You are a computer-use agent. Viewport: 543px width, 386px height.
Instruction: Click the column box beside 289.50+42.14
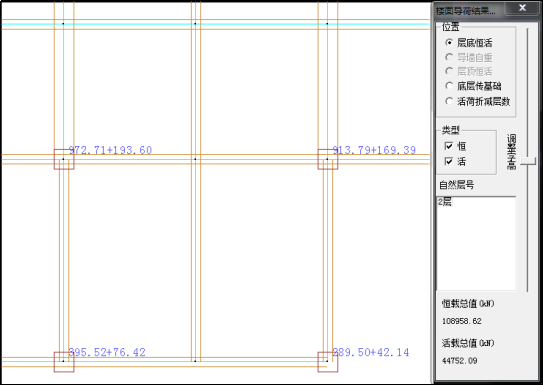[x=328, y=362]
